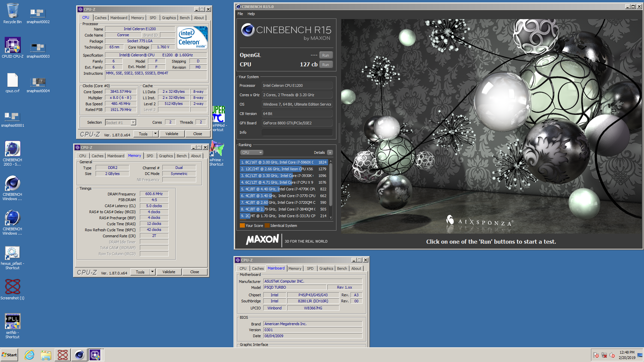Click Close in the top CPU-Z window
644x362 pixels.
(198, 134)
